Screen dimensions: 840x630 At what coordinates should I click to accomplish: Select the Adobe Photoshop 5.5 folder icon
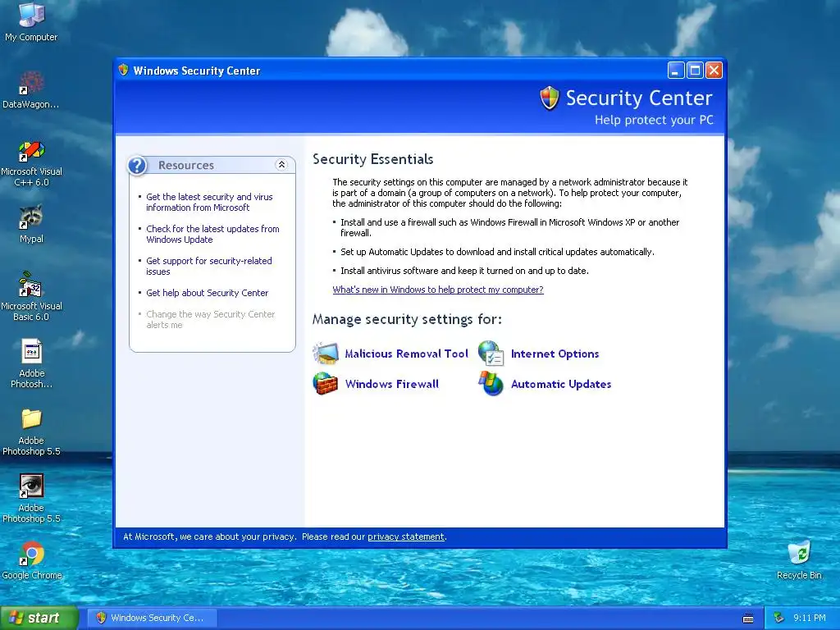31,419
